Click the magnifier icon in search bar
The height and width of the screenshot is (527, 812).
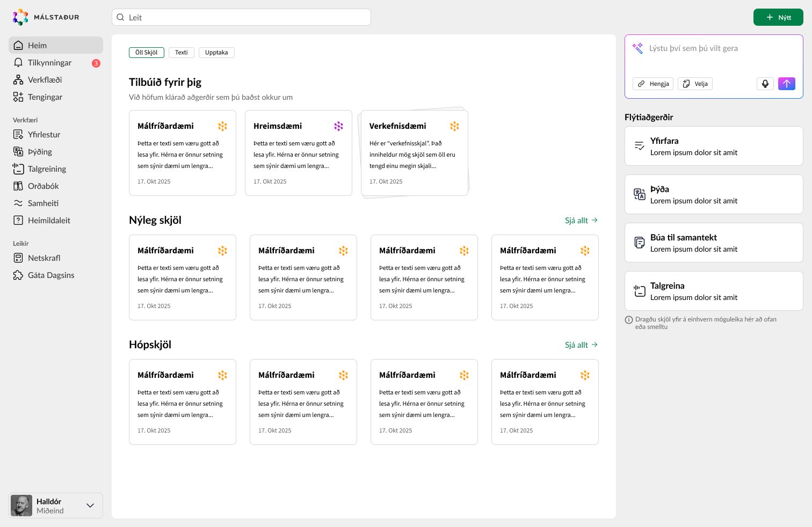(x=121, y=17)
